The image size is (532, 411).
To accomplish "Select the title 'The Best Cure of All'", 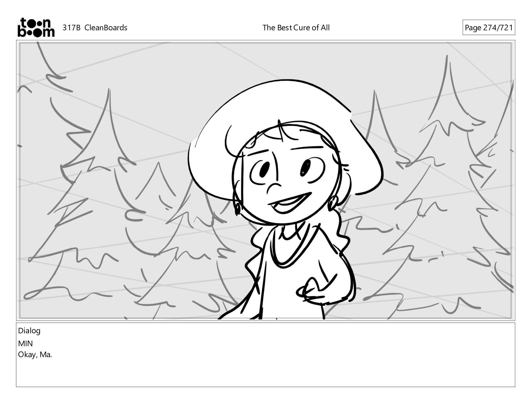I will [296, 28].
